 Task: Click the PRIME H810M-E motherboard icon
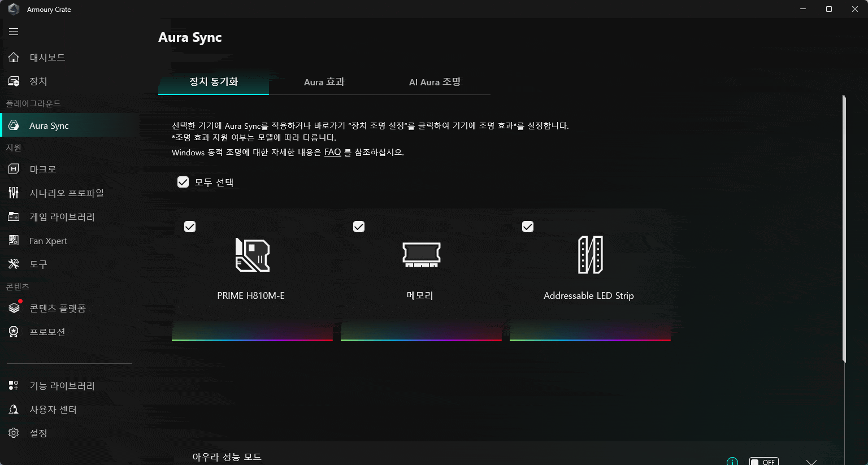252,255
